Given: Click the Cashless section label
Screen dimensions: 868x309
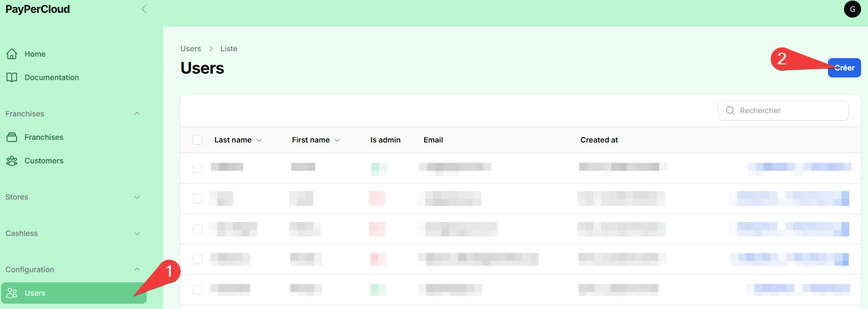Looking at the screenshot, I should click(x=21, y=233).
